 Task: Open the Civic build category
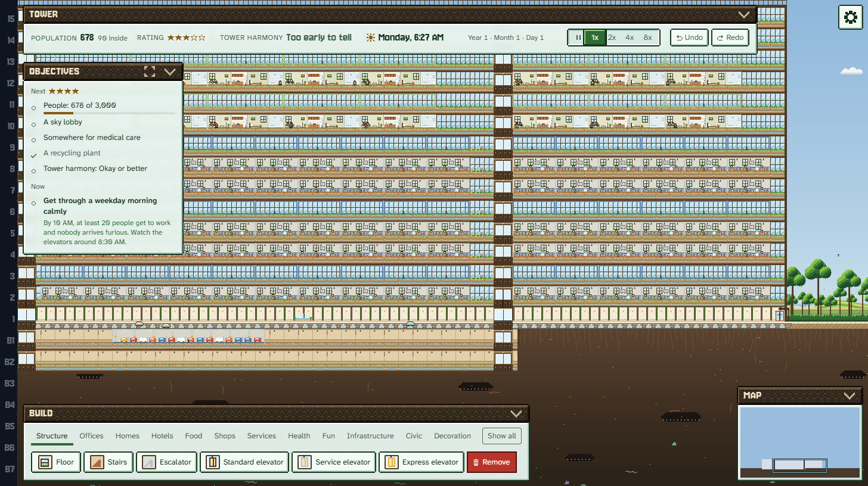414,436
